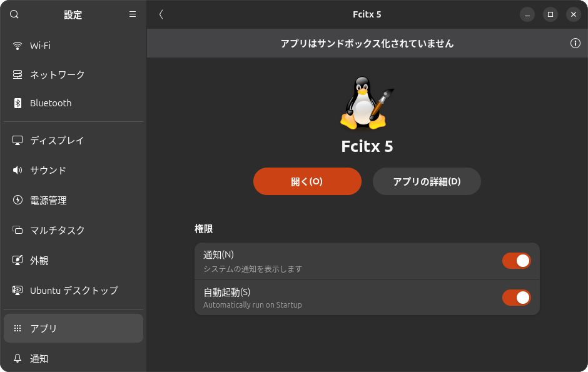Screen dimensions: 588x372
Task: Click the Fcitx 5 window title
Action: [367, 14]
